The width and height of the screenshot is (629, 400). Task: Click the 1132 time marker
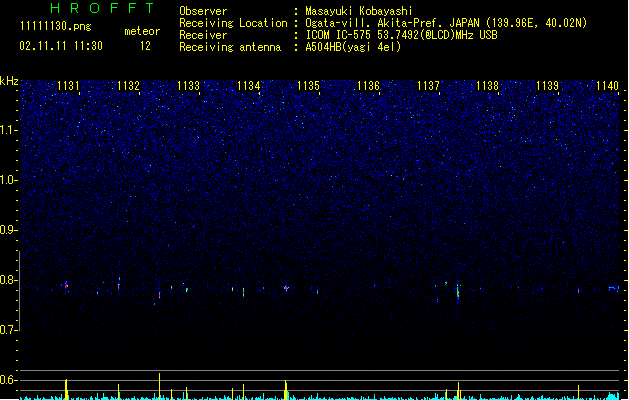[128, 86]
